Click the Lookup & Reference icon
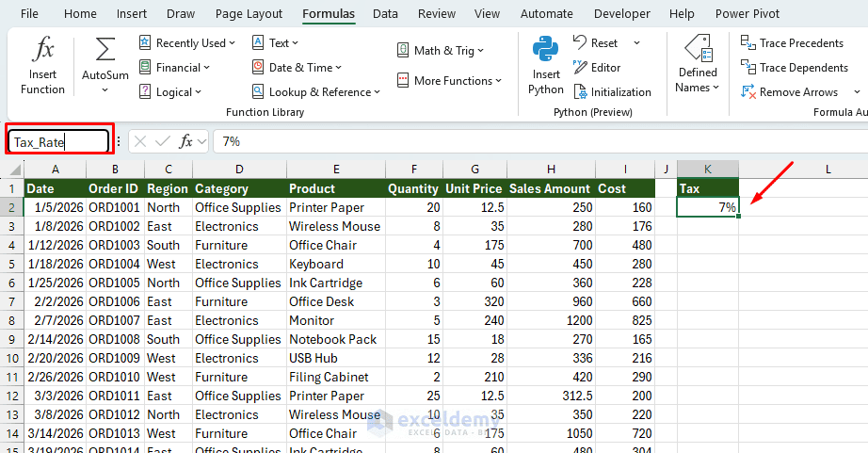The height and width of the screenshot is (453, 868). [x=257, y=91]
